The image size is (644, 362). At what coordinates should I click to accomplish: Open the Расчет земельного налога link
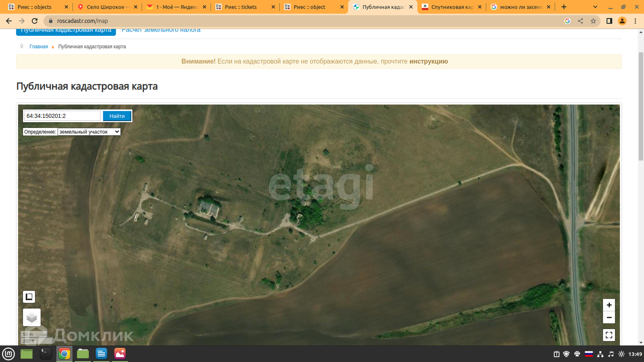pos(161,31)
